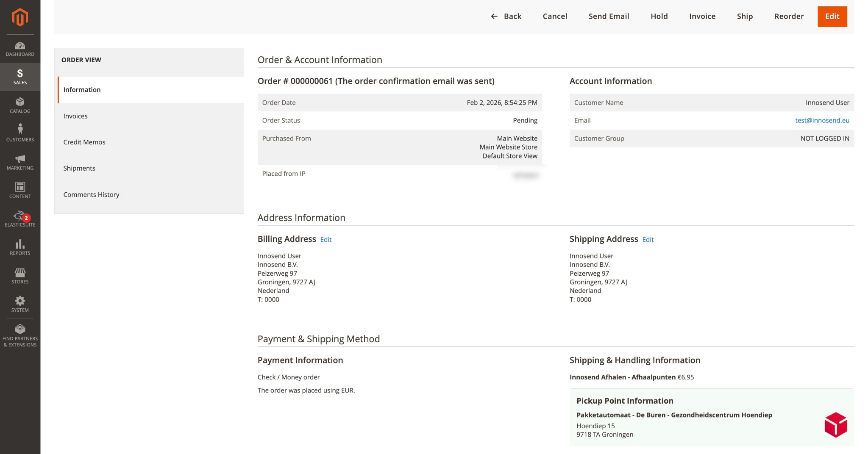Switch to the Invoices tab in Order View
Image resolution: width=868 pixels, height=454 pixels.
pyautogui.click(x=75, y=116)
